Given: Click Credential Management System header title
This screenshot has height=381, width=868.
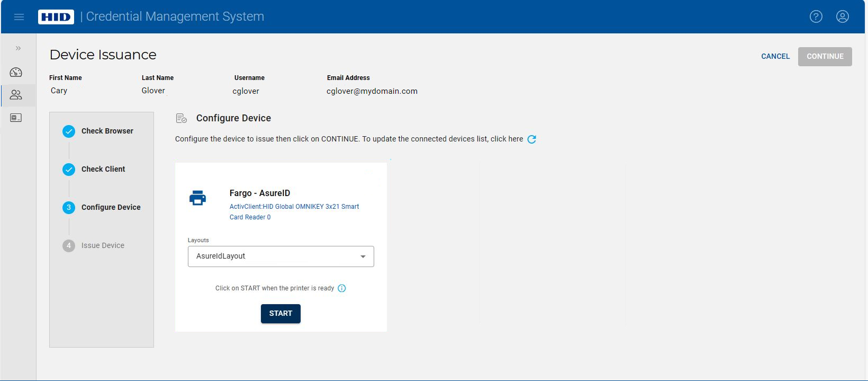Looking at the screenshot, I should (x=175, y=16).
